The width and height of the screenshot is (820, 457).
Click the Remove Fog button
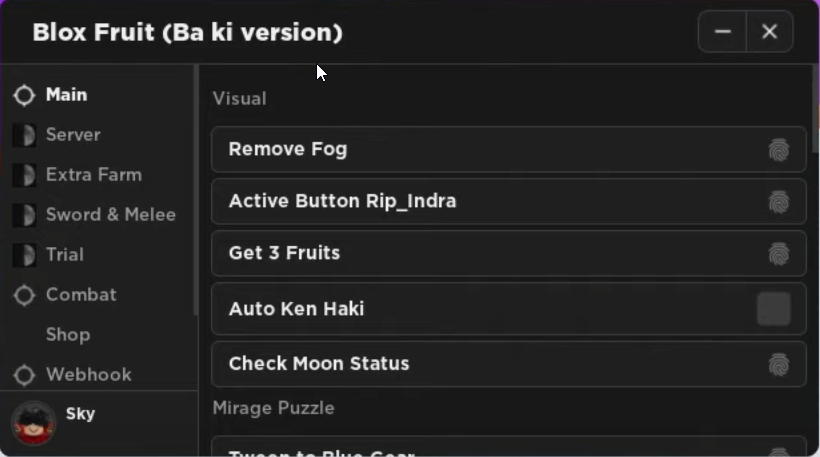509,150
